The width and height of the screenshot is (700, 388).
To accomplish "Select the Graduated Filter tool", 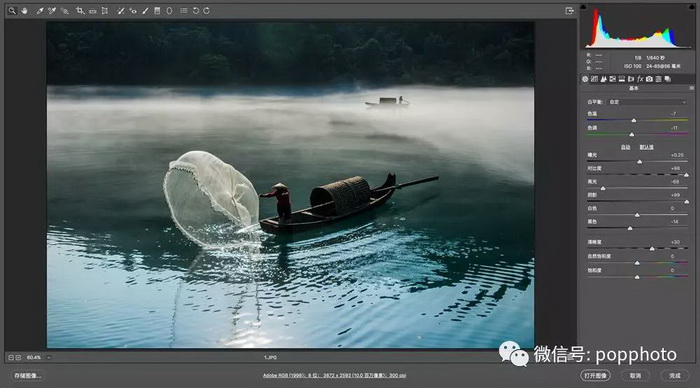I will point(157,11).
